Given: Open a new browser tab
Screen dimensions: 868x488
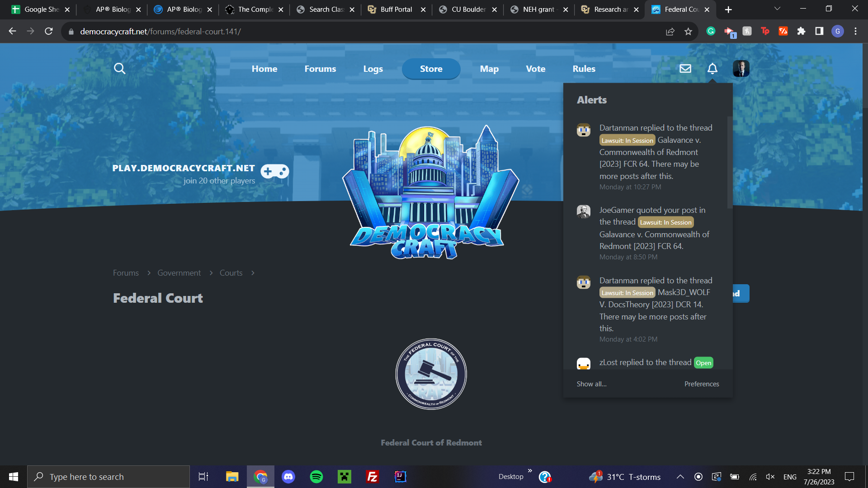Looking at the screenshot, I should (x=728, y=9).
